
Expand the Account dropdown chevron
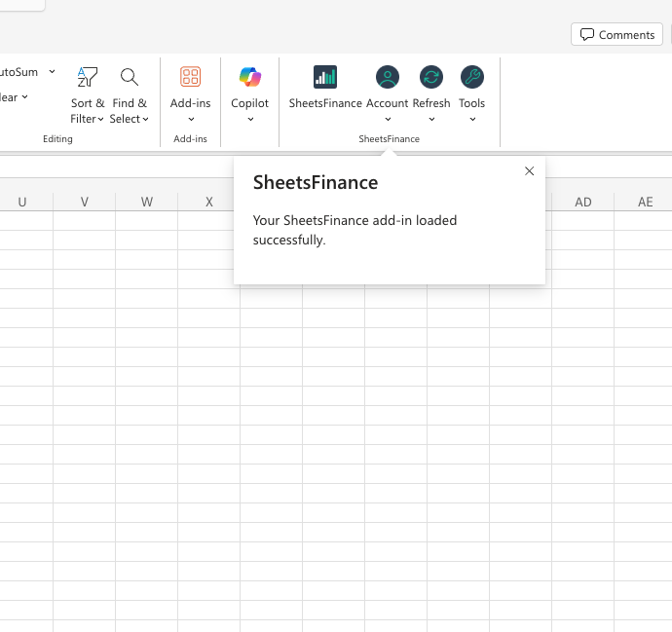(388, 119)
